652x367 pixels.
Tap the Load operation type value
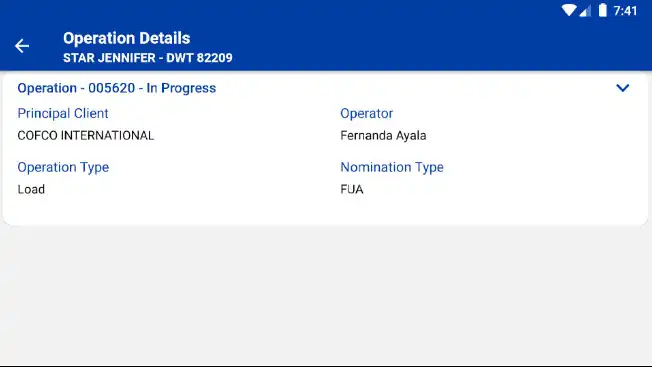click(31, 190)
